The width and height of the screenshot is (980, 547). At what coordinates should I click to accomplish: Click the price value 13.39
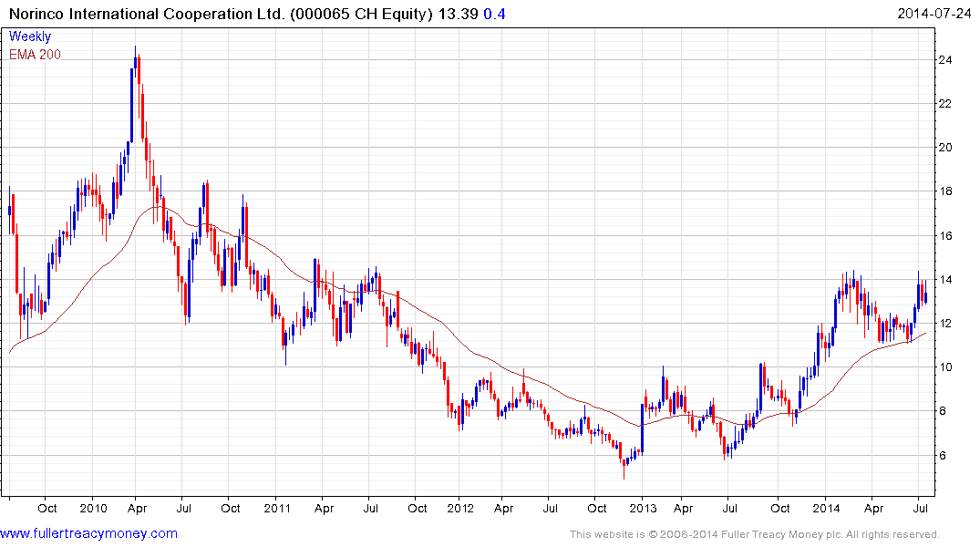(458, 14)
